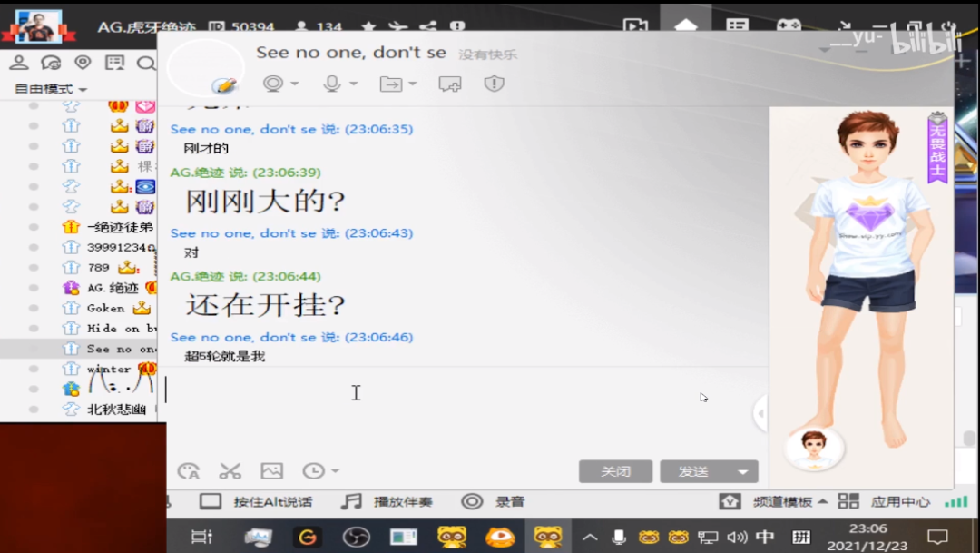Collapse the avatar side panel arrow
Image resolution: width=980 pixels, height=553 pixels.
click(760, 413)
